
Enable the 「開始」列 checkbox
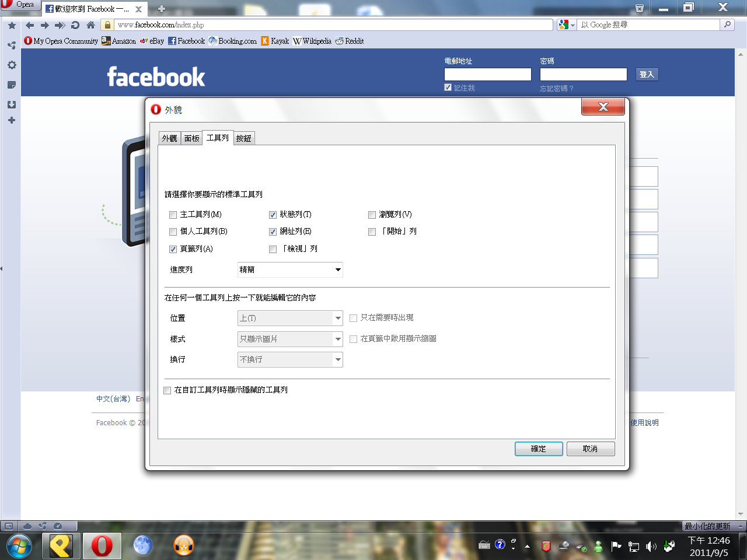372,232
